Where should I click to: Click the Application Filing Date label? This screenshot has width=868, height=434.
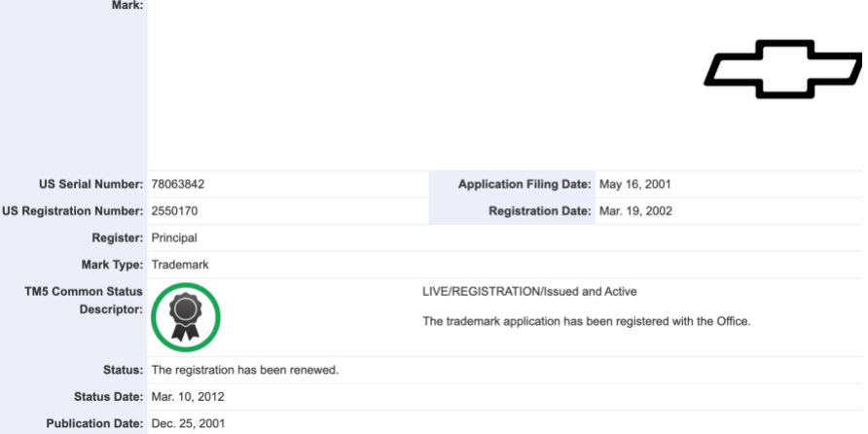click(524, 184)
